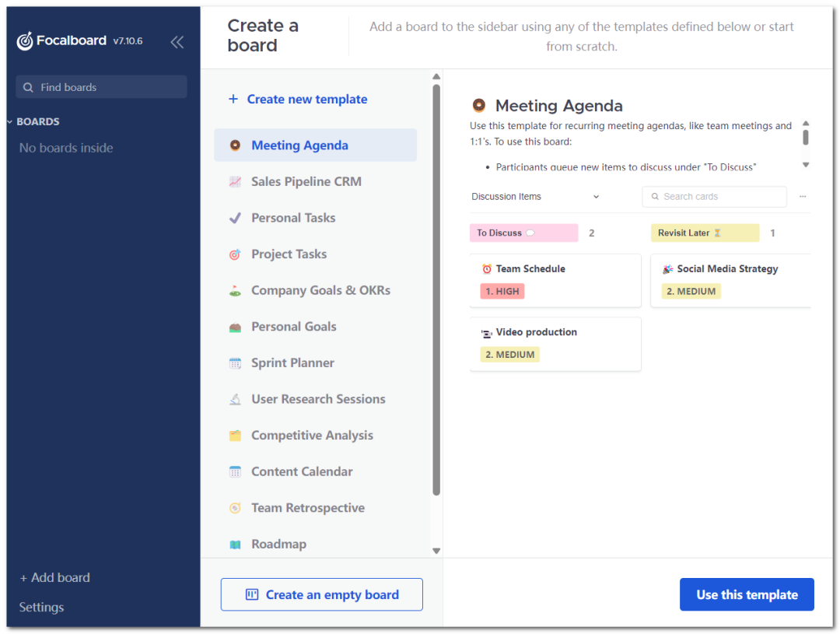Click the Team Retrospective icon
Image resolution: width=840 pixels, height=634 pixels.
(235, 508)
